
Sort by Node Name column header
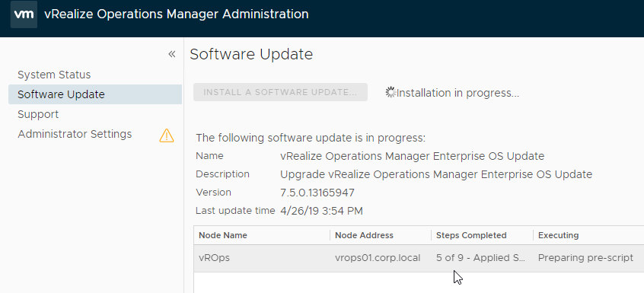coord(223,235)
